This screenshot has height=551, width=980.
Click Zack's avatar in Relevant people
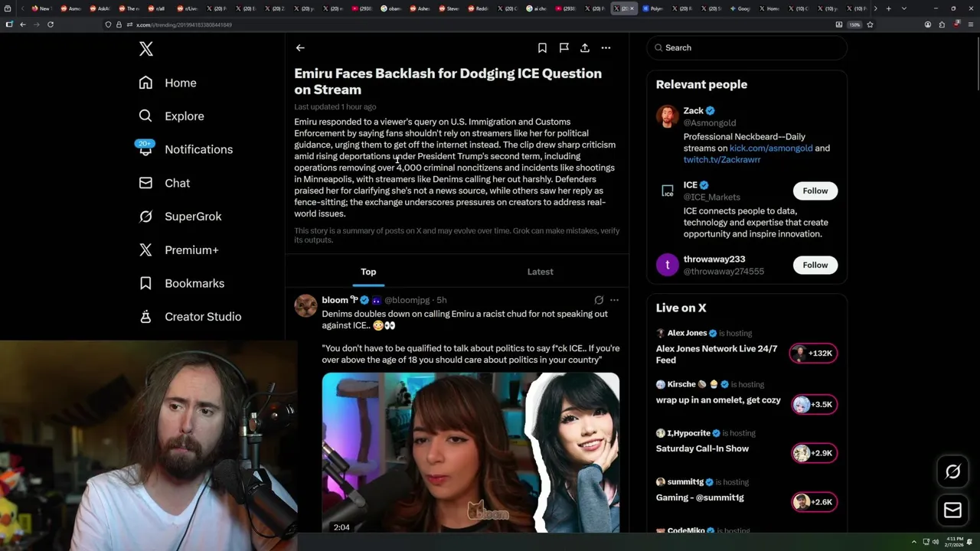pyautogui.click(x=668, y=117)
